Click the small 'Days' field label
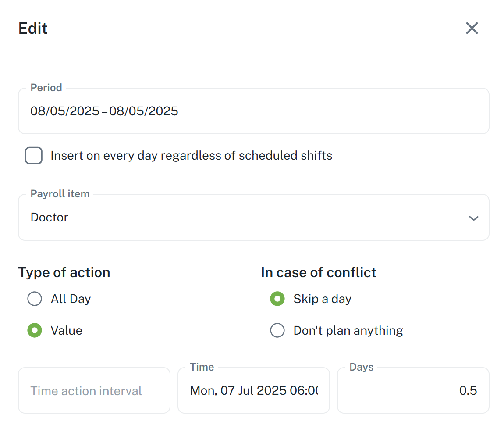This screenshot has width=504, height=425. 361,367
